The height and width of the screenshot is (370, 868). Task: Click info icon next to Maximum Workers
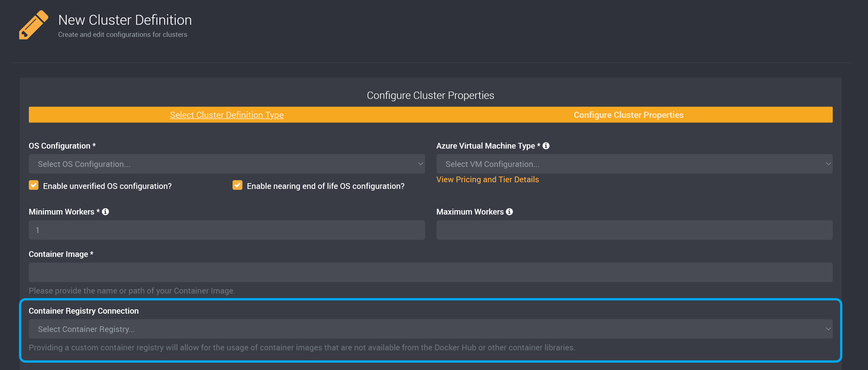tap(510, 212)
